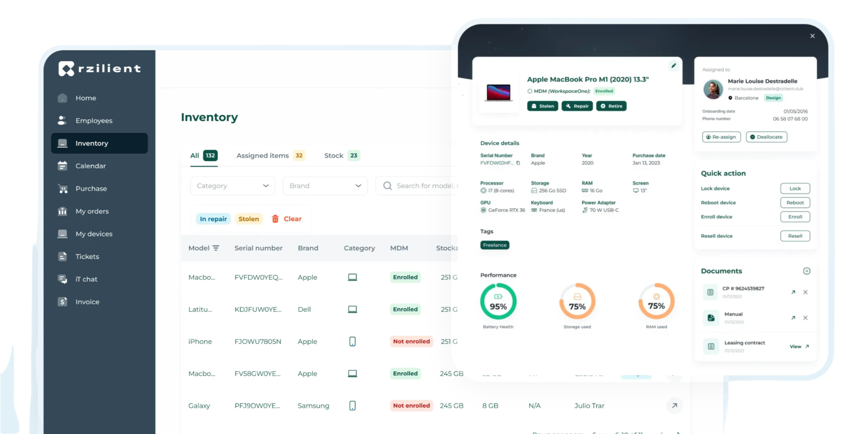The height and width of the screenshot is (434, 868).
Task: Click laptop icon in Dell Latitude row
Action: 352,309
